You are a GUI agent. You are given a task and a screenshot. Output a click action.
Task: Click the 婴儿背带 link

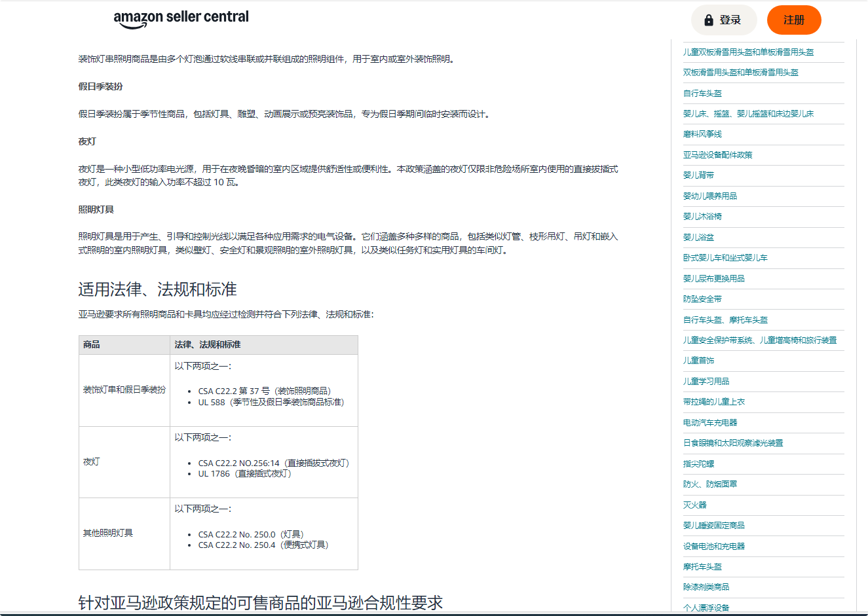(x=698, y=175)
